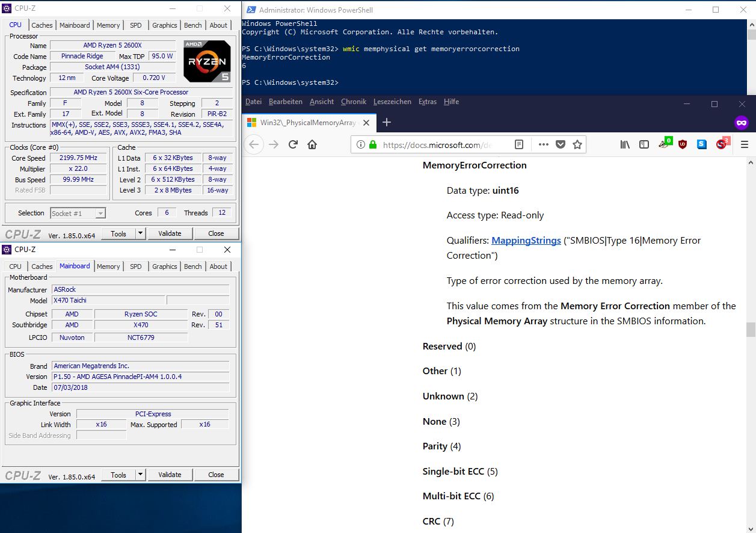Image resolution: width=756 pixels, height=533 pixels.
Task: Open the extension with green 0 badge
Action: pos(665,144)
